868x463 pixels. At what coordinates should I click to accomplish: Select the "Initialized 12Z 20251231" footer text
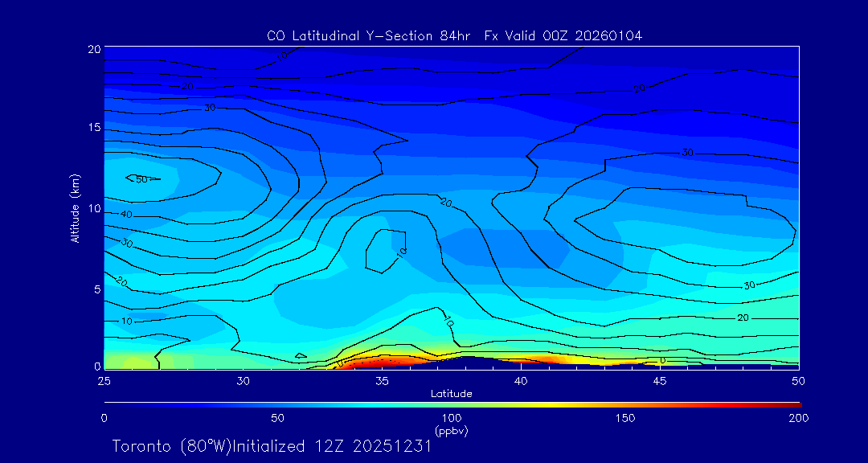pyautogui.click(x=331, y=446)
